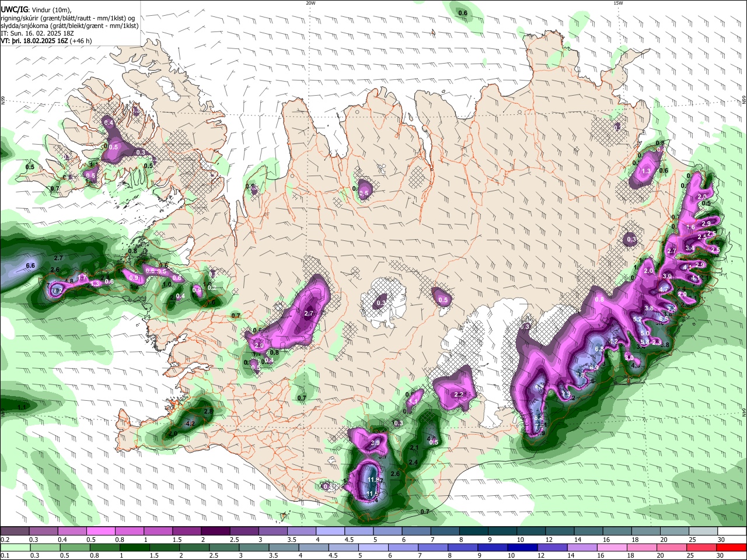Image resolution: width=747 pixels, height=560 pixels.
Task: Click the '2.8' precipitation value in the southwest
Action: click(208, 411)
